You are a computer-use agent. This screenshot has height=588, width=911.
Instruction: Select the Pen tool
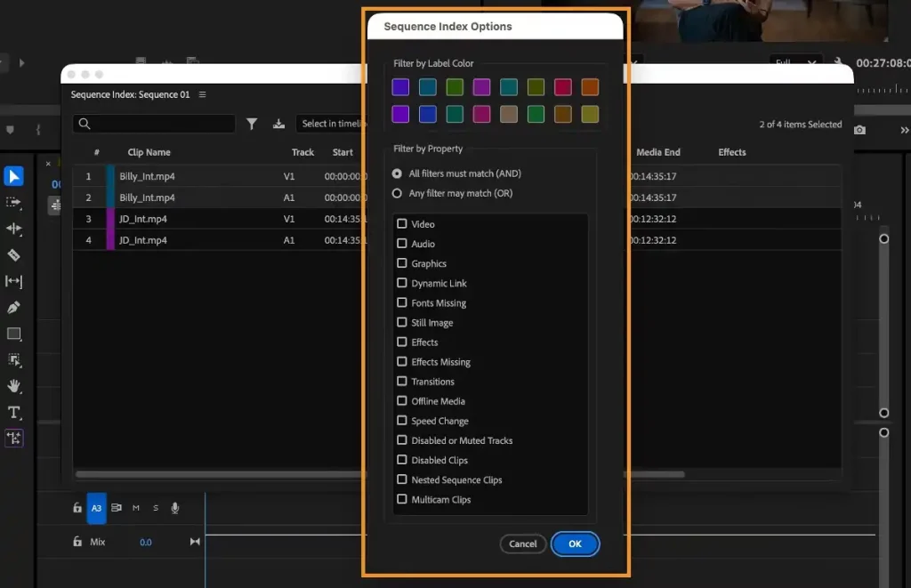[x=13, y=308]
